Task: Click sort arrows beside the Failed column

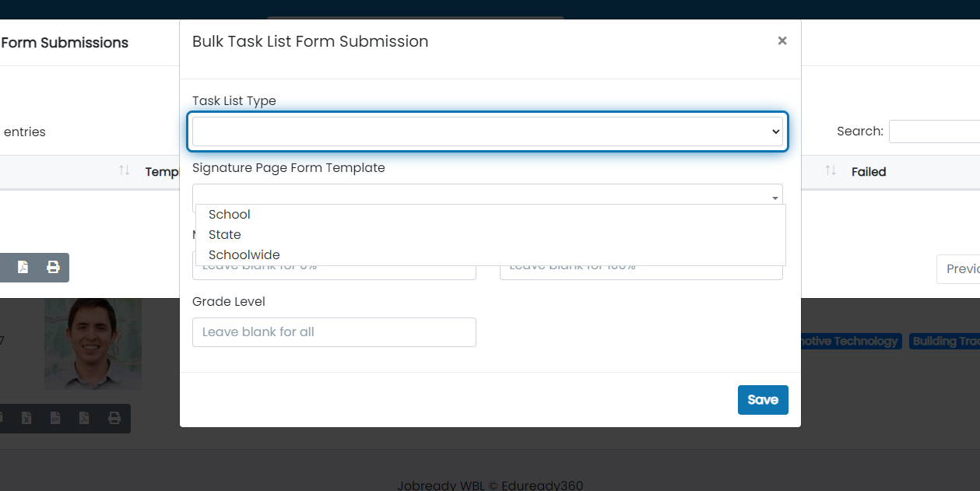Action: [x=831, y=170]
